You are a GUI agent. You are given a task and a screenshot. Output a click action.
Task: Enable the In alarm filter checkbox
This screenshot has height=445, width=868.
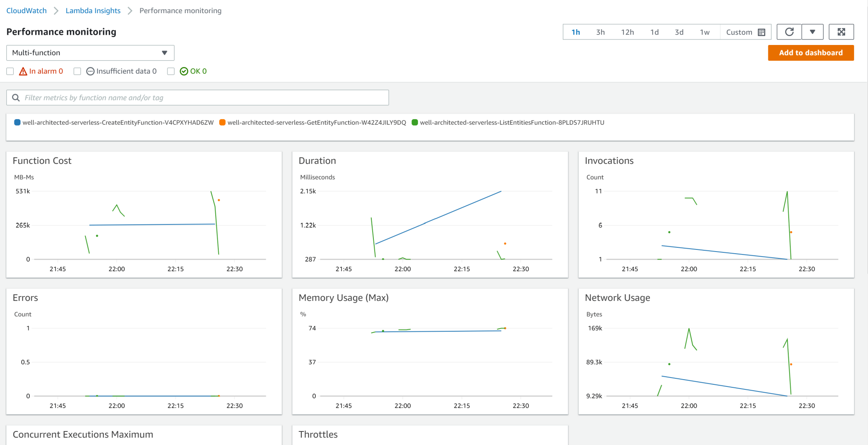tap(10, 71)
